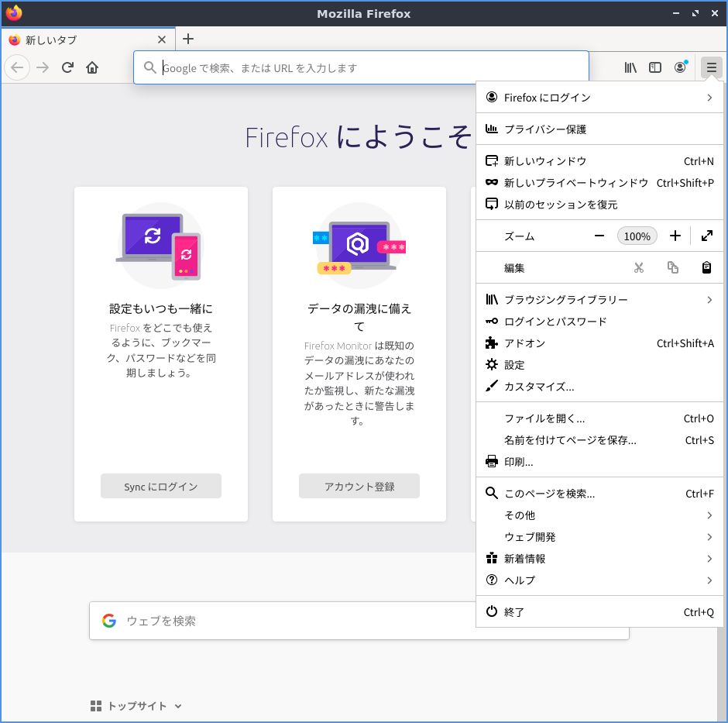
Task: Toggle the sidebar view icon
Action: point(655,68)
